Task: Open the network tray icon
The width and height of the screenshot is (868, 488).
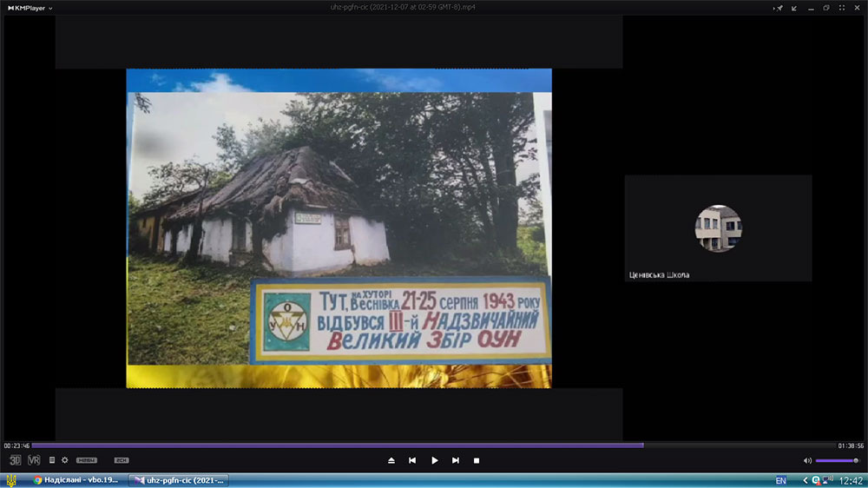Action: coord(828,479)
